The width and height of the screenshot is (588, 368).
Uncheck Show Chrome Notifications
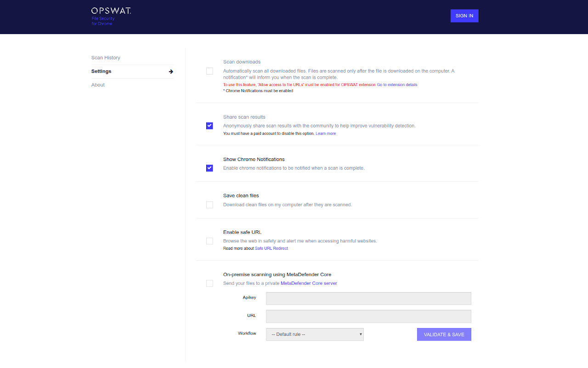coord(209,168)
